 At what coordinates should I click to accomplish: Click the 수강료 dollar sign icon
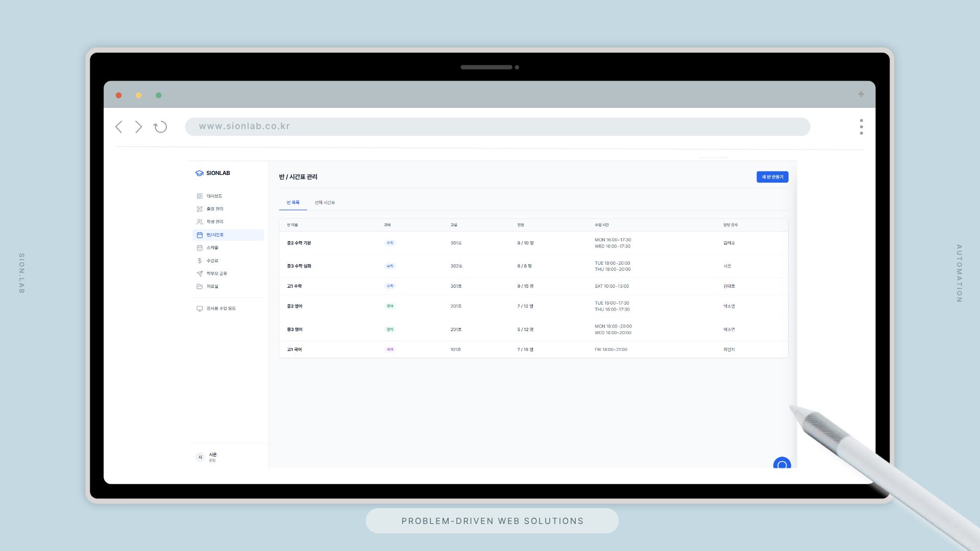(200, 261)
